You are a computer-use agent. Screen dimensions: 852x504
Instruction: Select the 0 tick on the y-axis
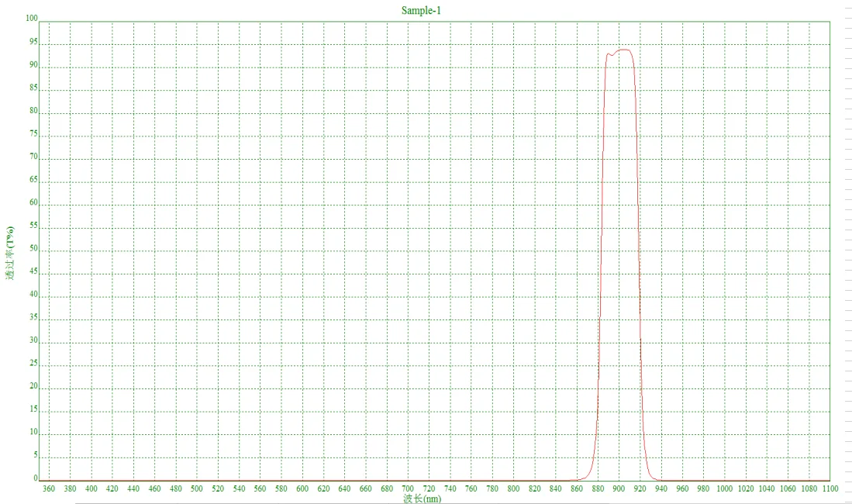point(36,477)
